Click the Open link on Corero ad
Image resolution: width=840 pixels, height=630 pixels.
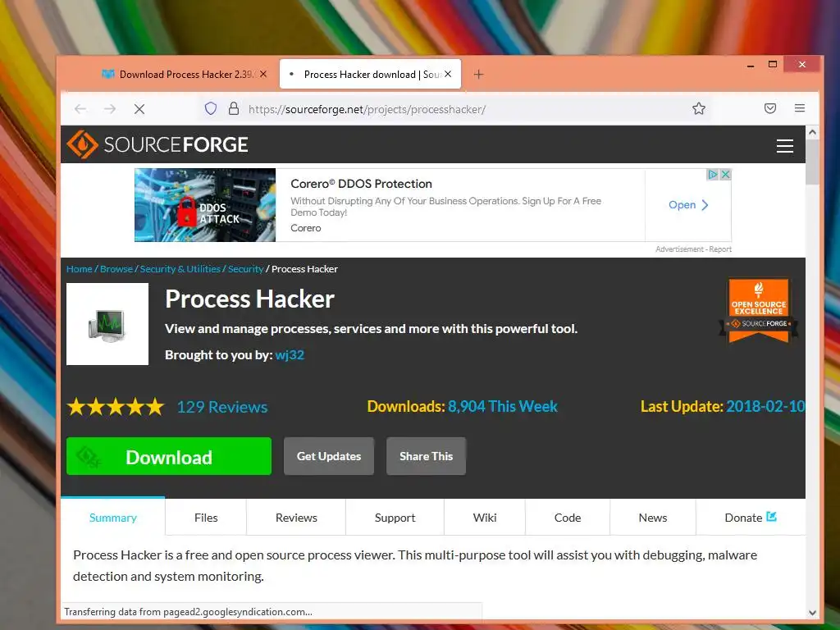point(688,205)
